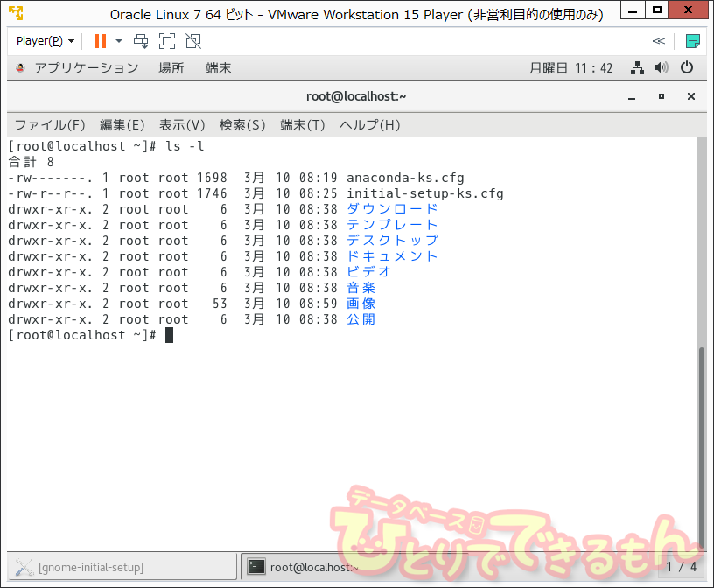714x588 pixels.
Task: Click the green notes icon at toolbar right
Action: coord(692,41)
